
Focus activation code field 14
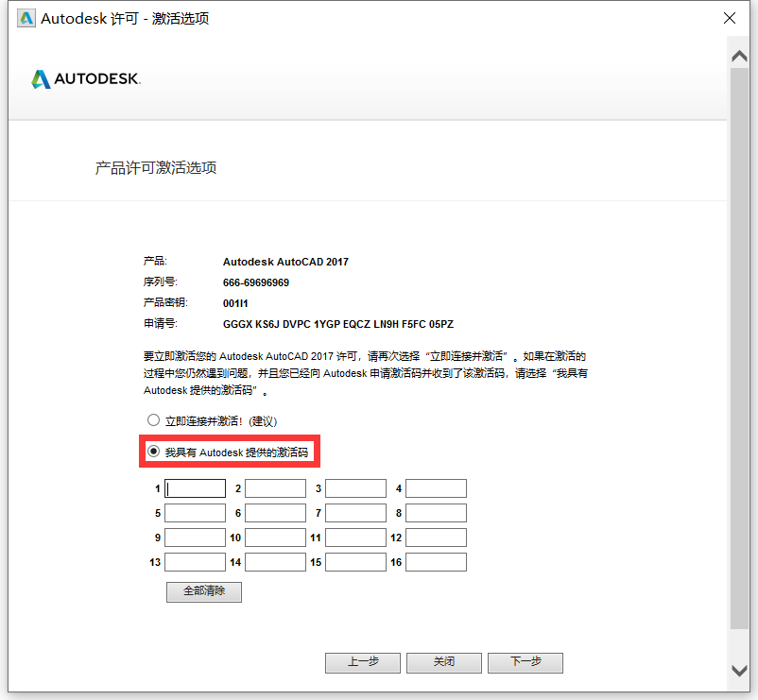(276, 562)
